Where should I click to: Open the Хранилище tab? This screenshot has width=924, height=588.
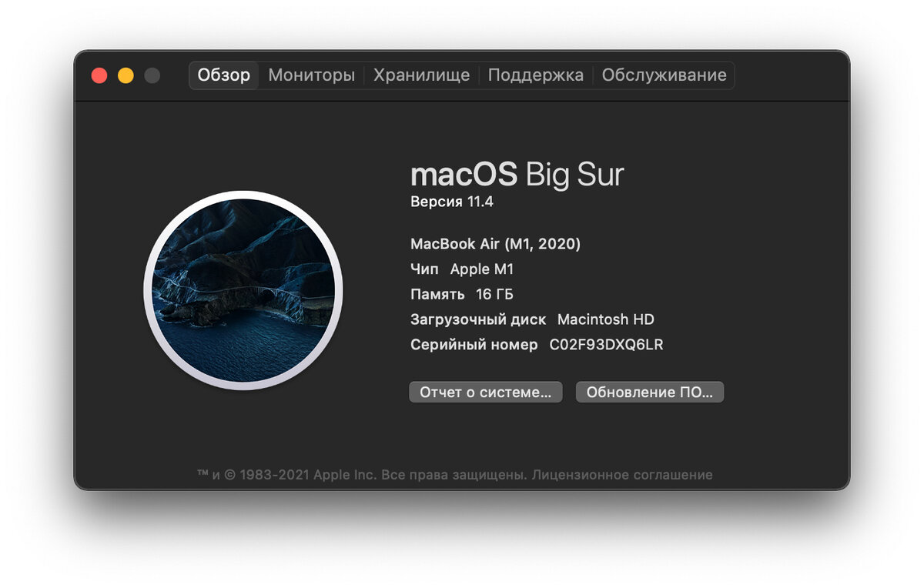click(x=421, y=75)
